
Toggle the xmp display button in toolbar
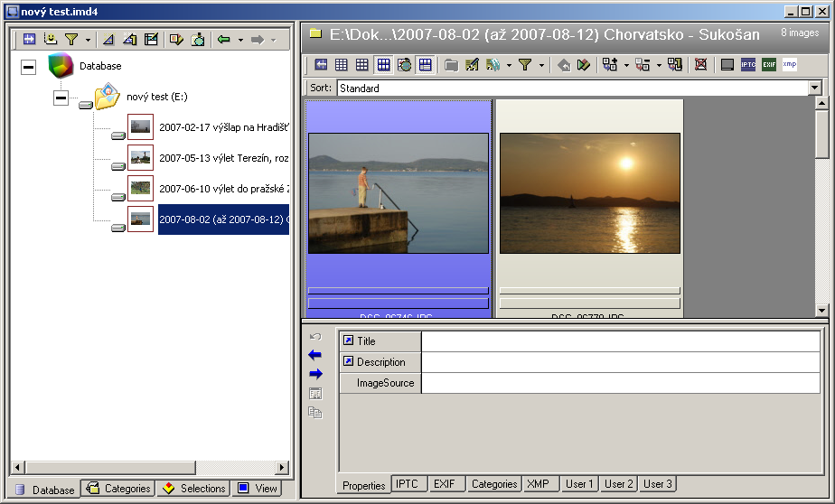(x=790, y=64)
